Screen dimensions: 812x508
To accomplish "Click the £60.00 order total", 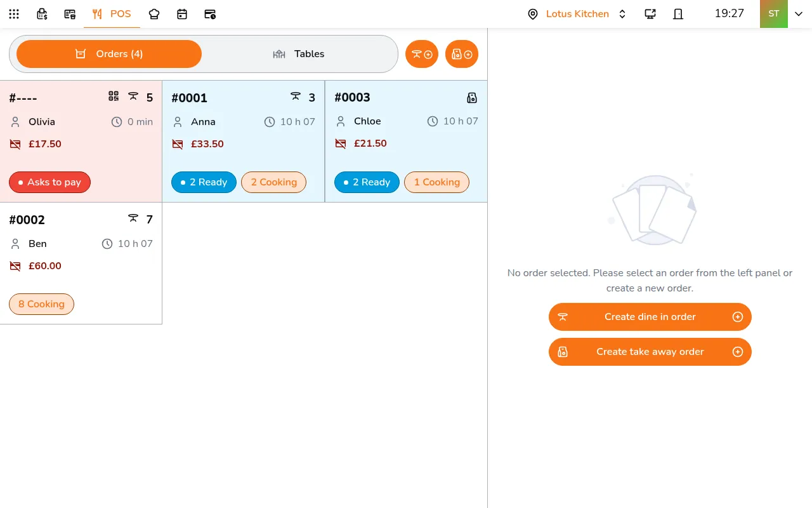I will 45,266.
